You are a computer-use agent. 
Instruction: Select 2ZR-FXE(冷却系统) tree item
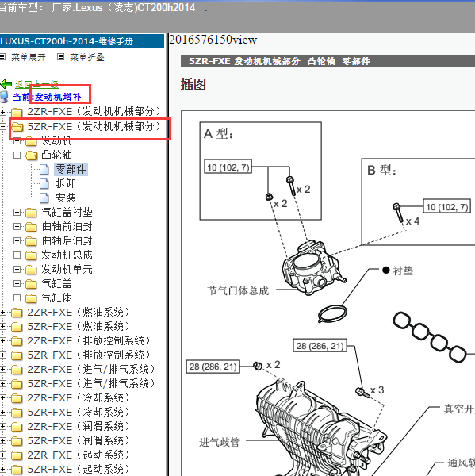[79, 397]
